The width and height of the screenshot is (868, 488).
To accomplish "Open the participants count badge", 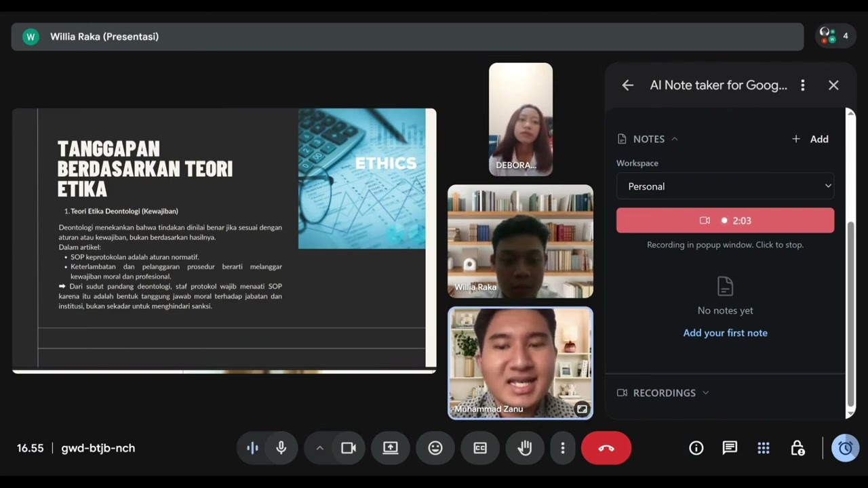I will (x=835, y=36).
